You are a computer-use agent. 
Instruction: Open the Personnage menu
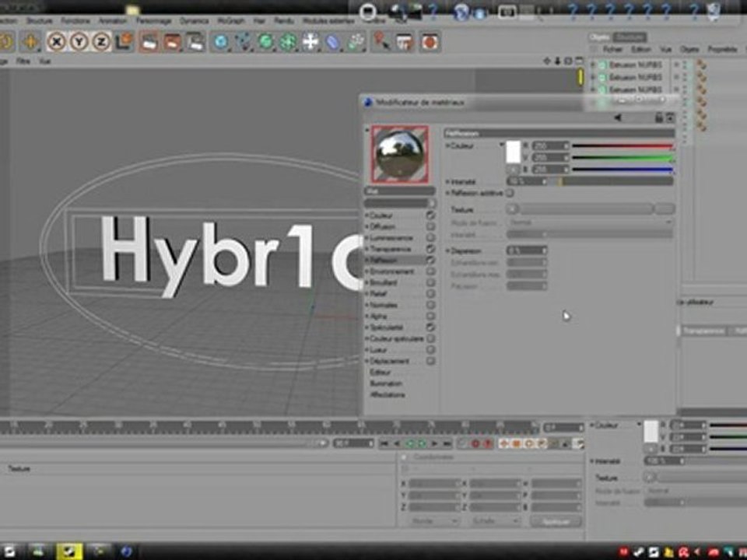click(x=153, y=21)
